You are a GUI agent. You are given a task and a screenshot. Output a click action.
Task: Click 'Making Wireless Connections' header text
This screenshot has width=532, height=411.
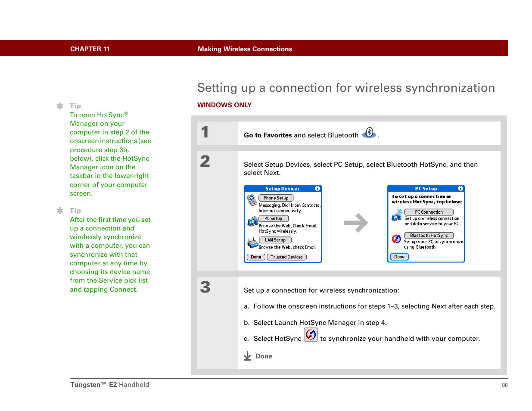click(245, 49)
